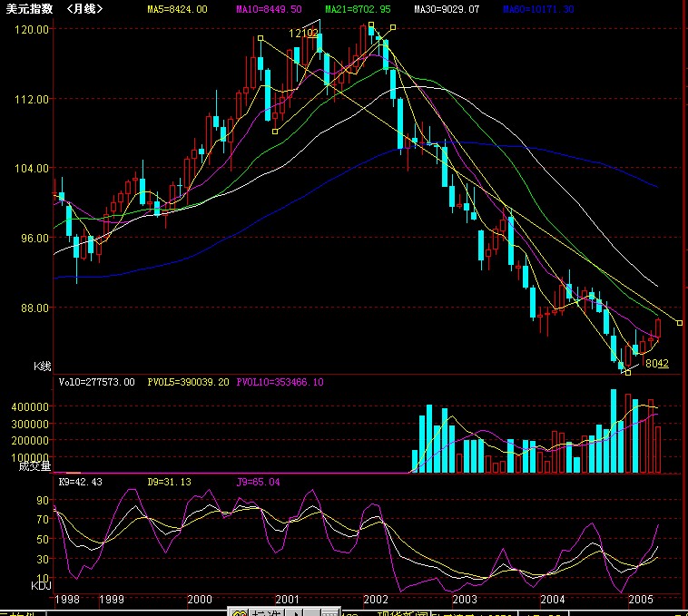This screenshot has height=616, width=688.
Task: Select the MA10=8449.50 indicator label
Action: (269, 9)
